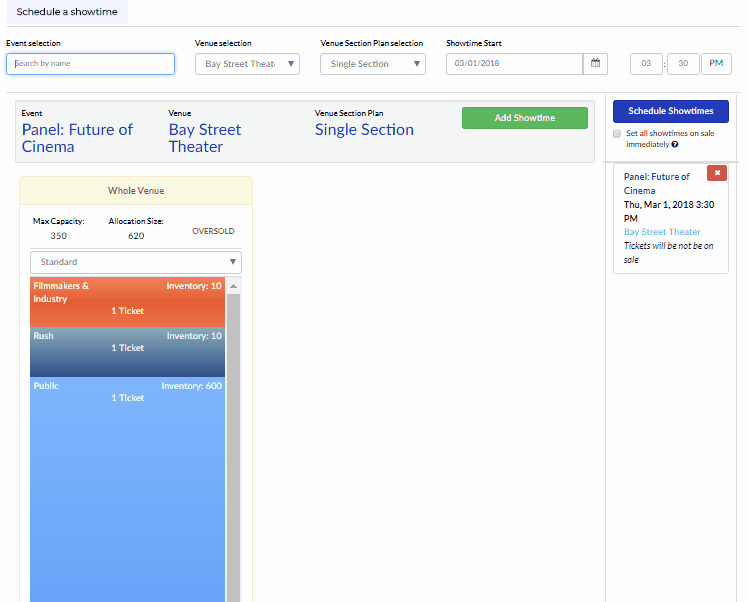Screen dimensions: 749x602
Task: Open the Single Section plan link
Action: [364, 129]
